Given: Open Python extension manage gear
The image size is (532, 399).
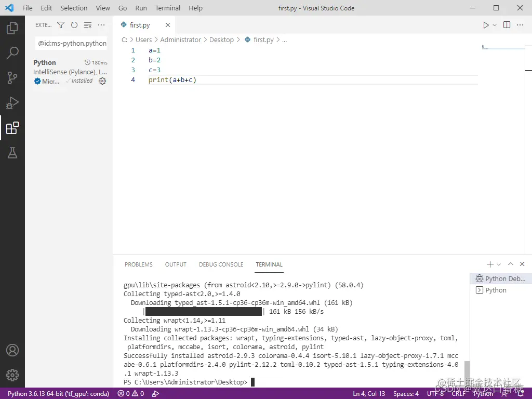Looking at the screenshot, I should (x=102, y=81).
